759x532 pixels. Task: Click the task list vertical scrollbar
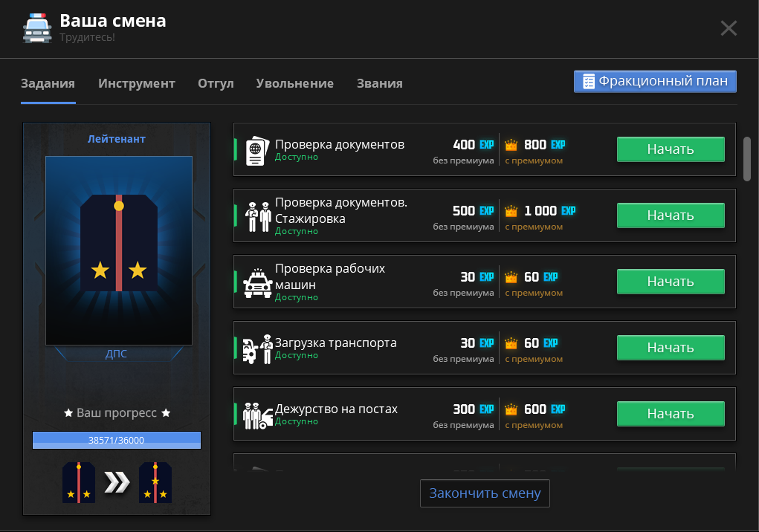coord(747,158)
